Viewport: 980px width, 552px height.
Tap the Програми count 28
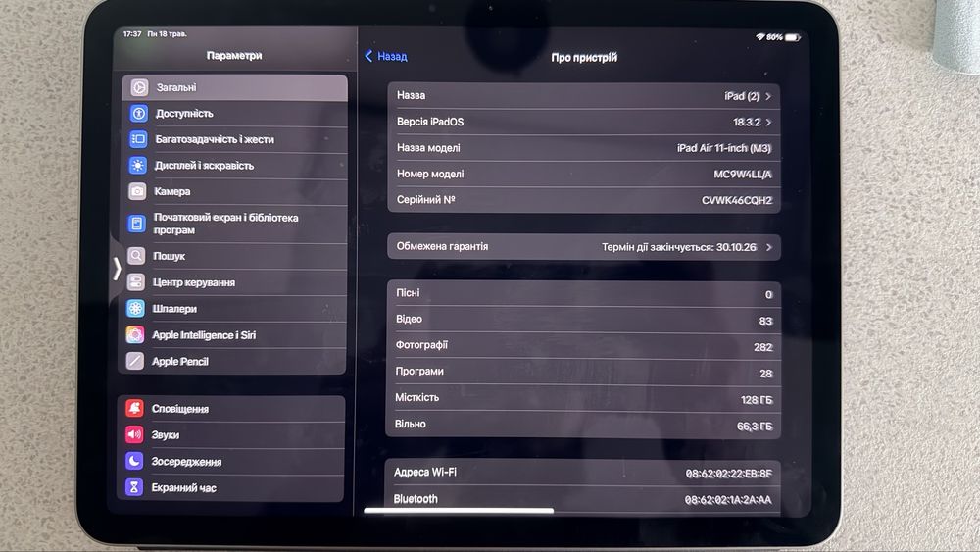point(766,374)
